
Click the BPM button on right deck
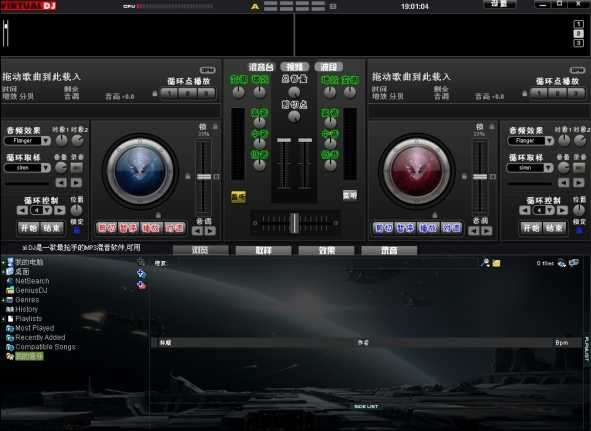[577, 70]
